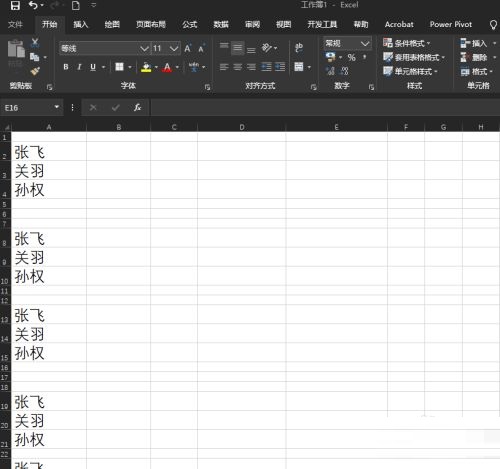
Task: Open Quick Access Toolbar customize dropdown
Action: 94,5
